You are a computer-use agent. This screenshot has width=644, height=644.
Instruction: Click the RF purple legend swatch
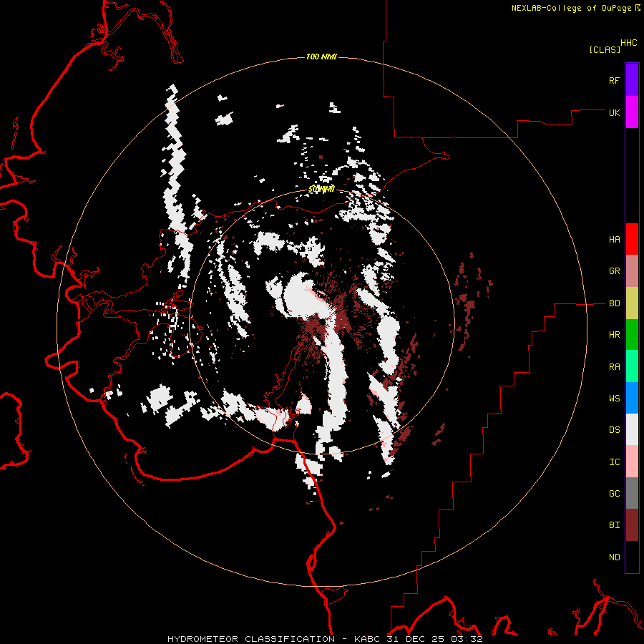(x=632, y=80)
